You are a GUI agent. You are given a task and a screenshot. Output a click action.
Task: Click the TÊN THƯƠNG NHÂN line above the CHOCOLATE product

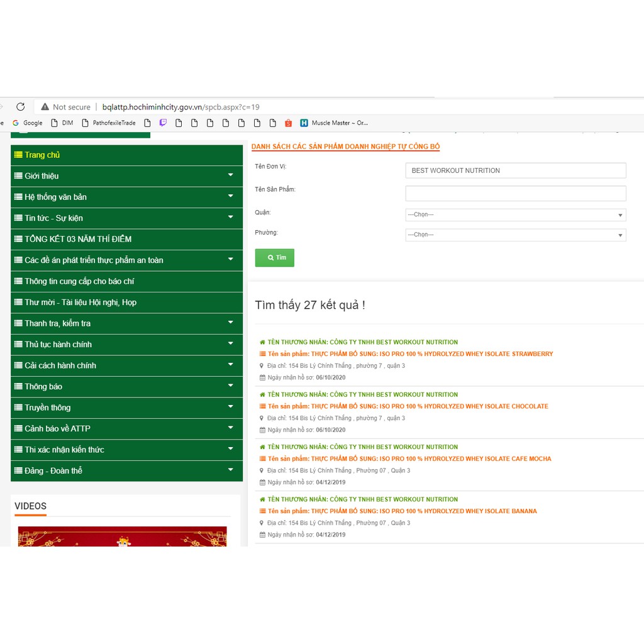click(363, 395)
